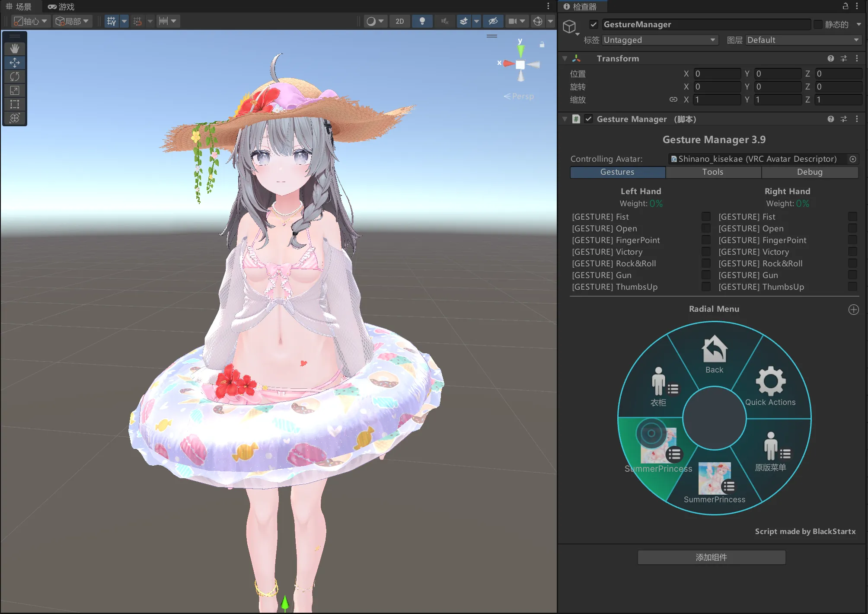Image resolution: width=868 pixels, height=614 pixels.
Task: Click the GestureManager name field
Action: click(706, 25)
